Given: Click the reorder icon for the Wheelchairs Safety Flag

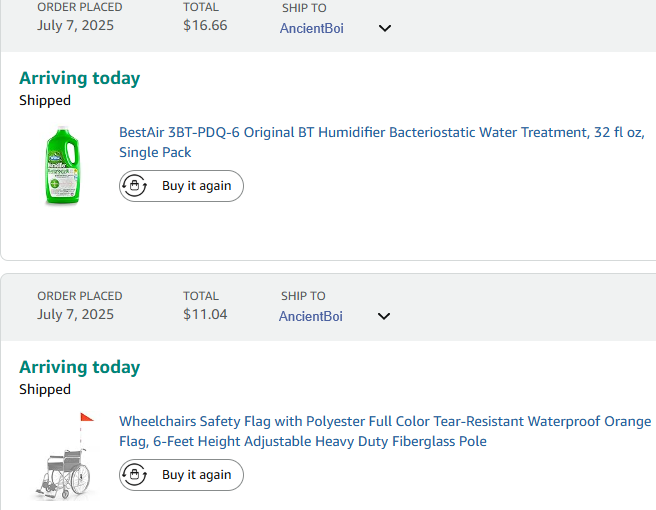Looking at the screenshot, I should 134,474.
